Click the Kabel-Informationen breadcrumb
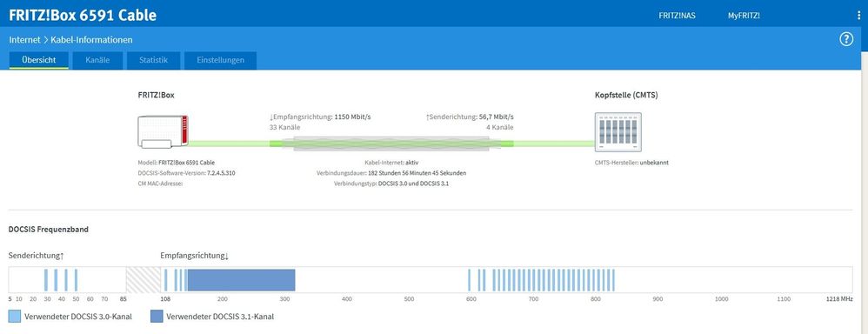Viewport: 868px width, 334px height. (92, 40)
